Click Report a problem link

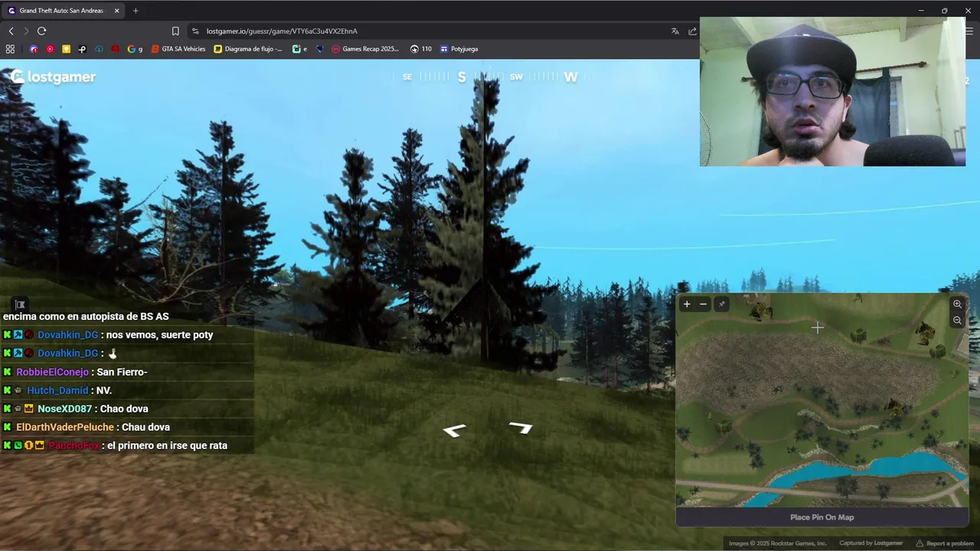945,543
